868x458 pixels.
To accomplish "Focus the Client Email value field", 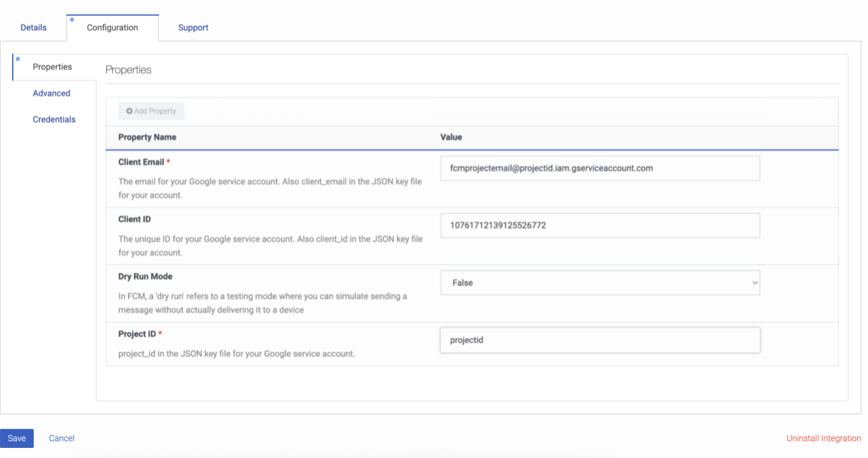I will (x=600, y=169).
